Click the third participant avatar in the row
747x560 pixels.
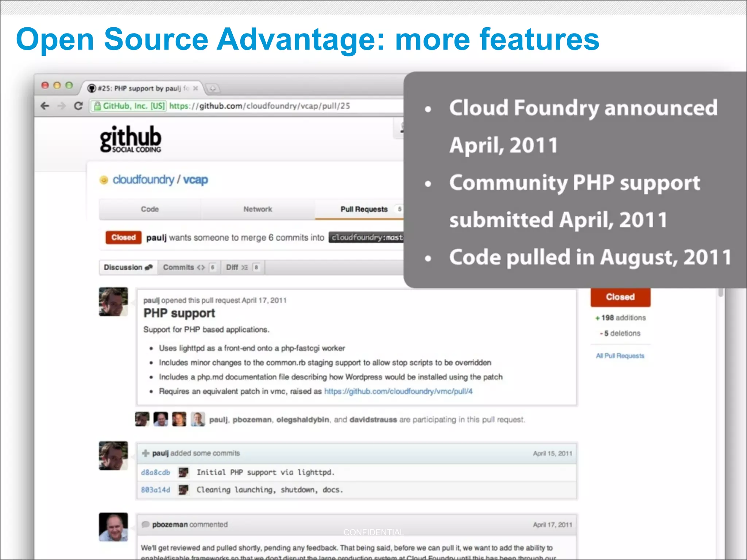coord(179,419)
